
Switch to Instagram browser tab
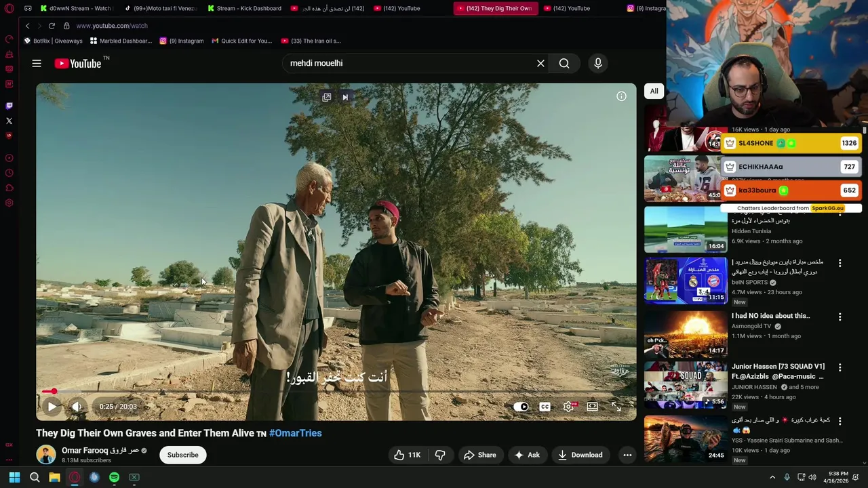(646, 8)
